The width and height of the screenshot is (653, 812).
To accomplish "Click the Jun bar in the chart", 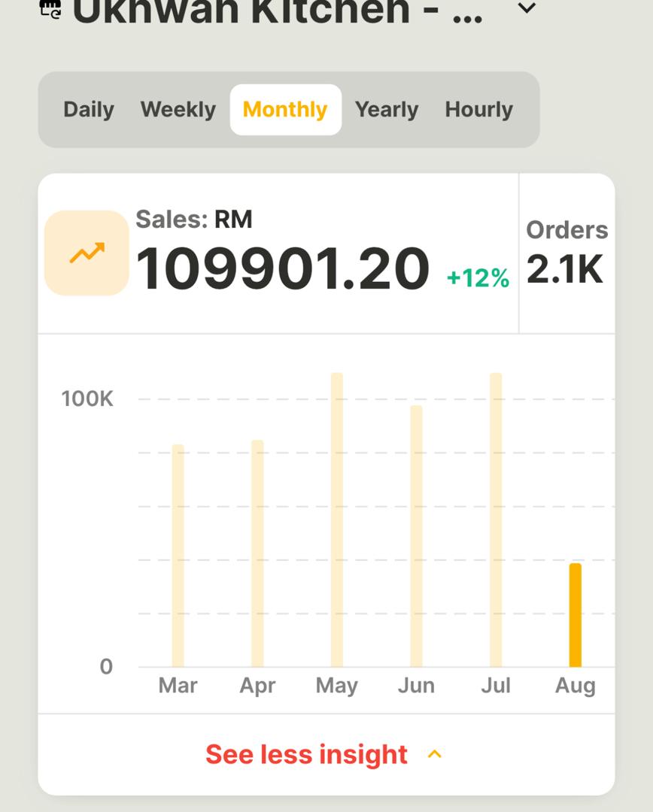I will pos(417,534).
